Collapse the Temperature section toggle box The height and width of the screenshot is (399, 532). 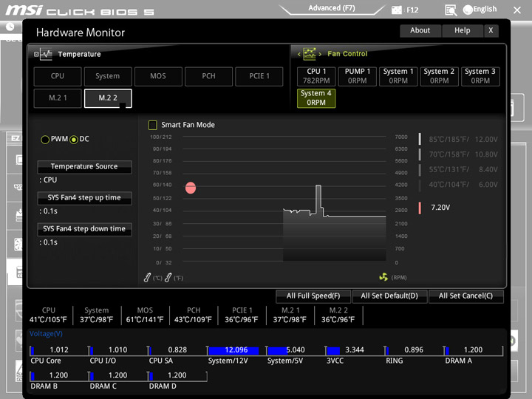click(x=36, y=54)
